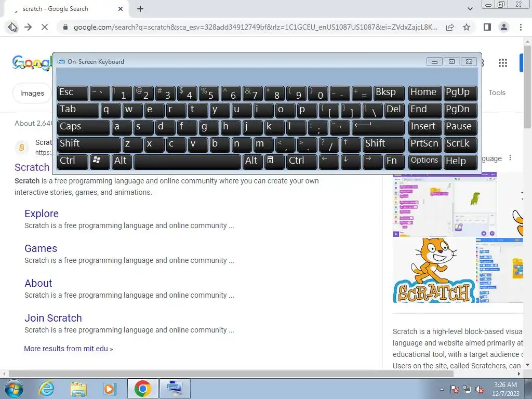The width and height of the screenshot is (532, 399).
Task: Open the taskbar clock and date
Action: pyautogui.click(x=506, y=389)
